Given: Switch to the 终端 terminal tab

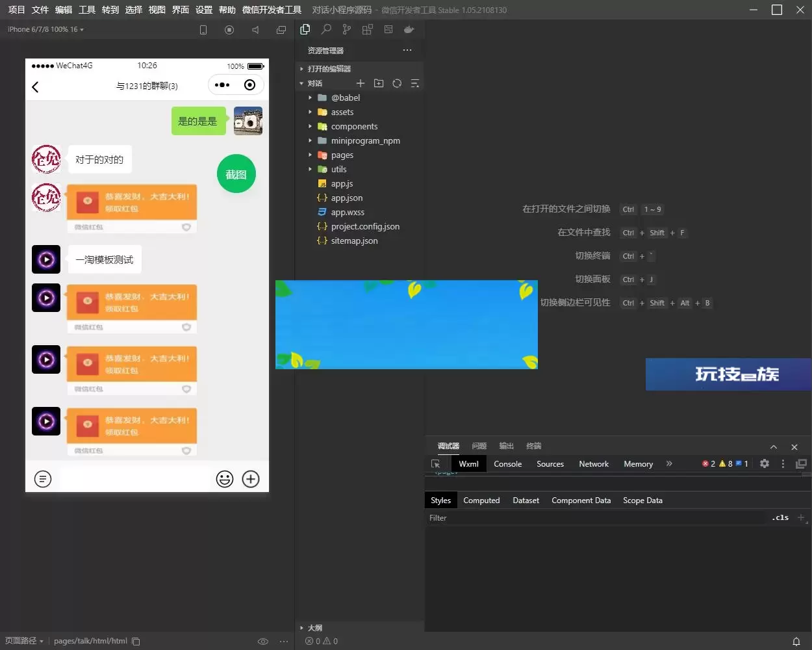Looking at the screenshot, I should (534, 446).
